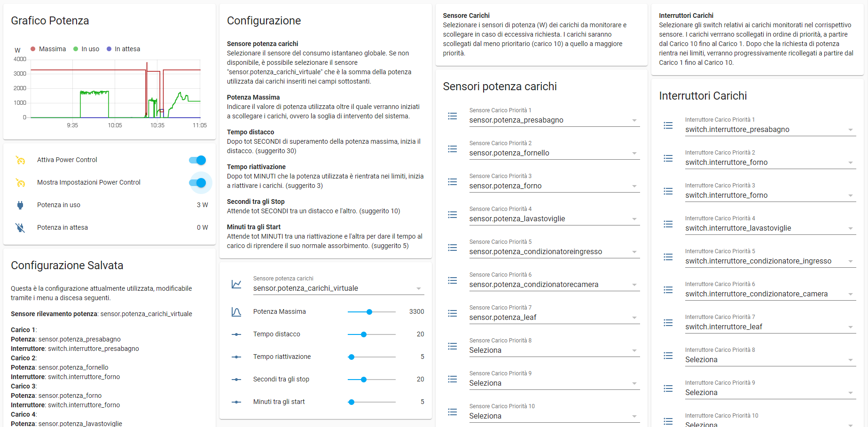The width and height of the screenshot is (868, 427).
Task: Click the list icon beside switch.interruttore_leaf
Action: pyautogui.click(x=668, y=323)
